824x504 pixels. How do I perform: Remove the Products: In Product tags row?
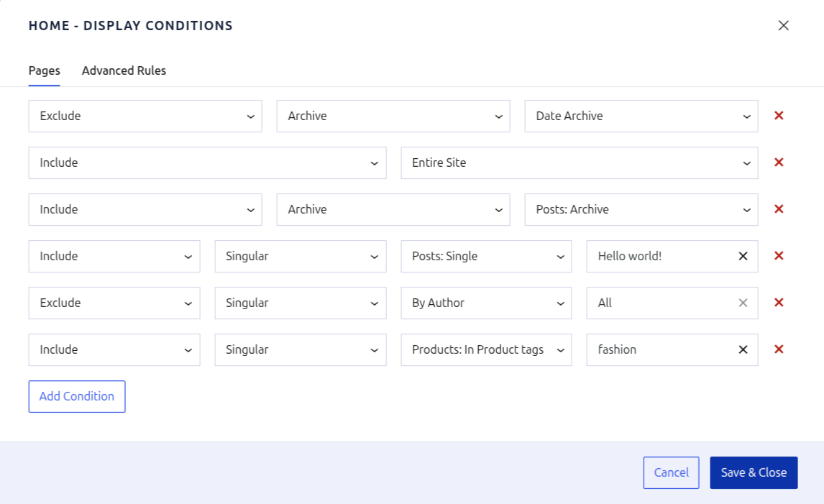(x=779, y=349)
